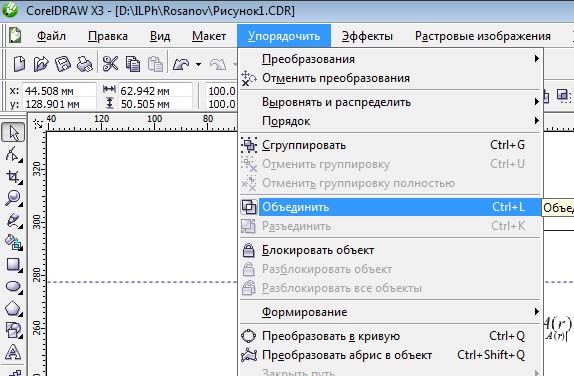Select the Polygon tool
This screenshot has height=376, width=574.
[13, 308]
